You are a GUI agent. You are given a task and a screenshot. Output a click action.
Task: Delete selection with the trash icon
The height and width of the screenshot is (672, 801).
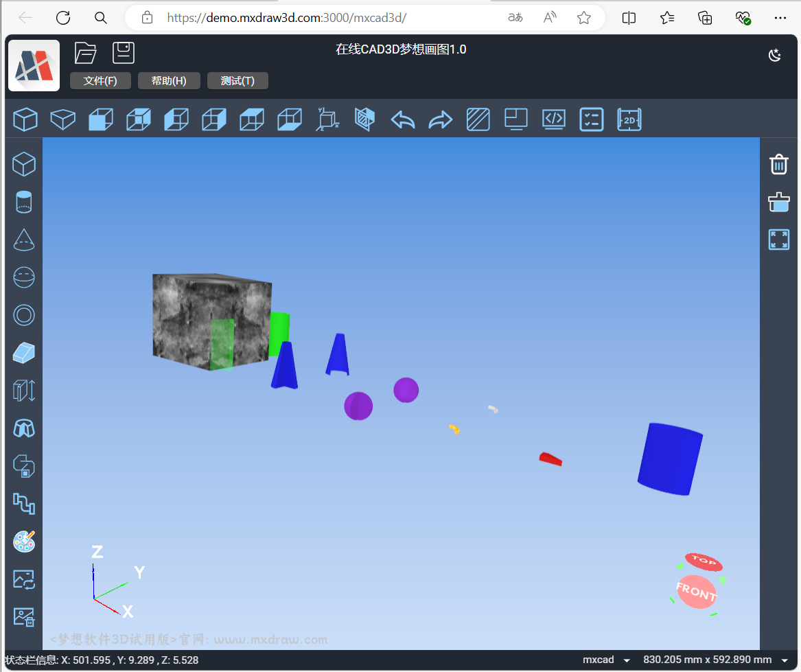point(779,165)
